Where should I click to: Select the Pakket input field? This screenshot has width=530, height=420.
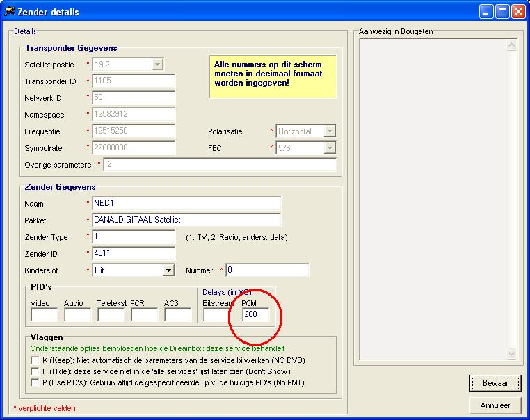click(x=186, y=220)
